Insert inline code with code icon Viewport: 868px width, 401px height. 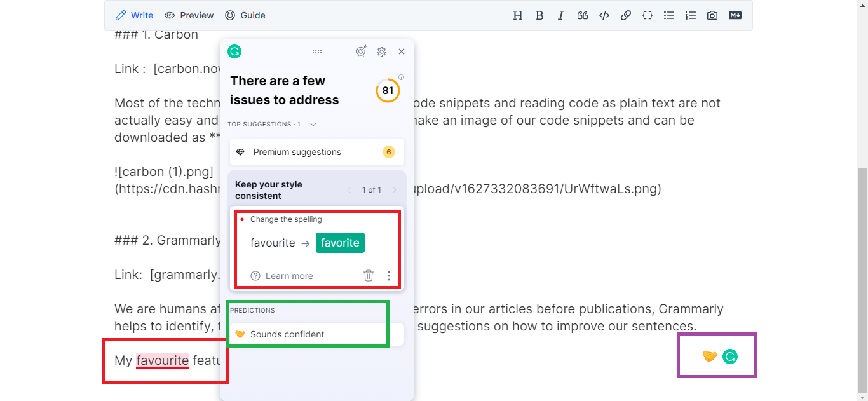point(604,15)
